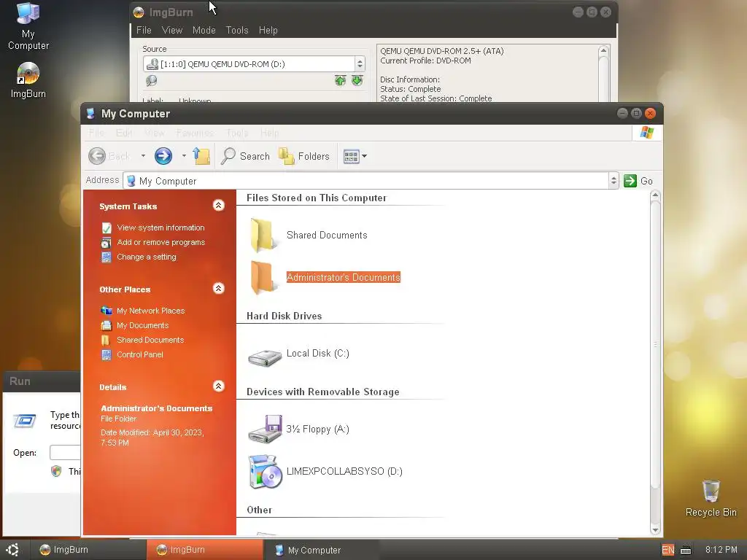747x560 pixels.
Task: Select the Shared Documents folder icon
Action: click(263, 235)
